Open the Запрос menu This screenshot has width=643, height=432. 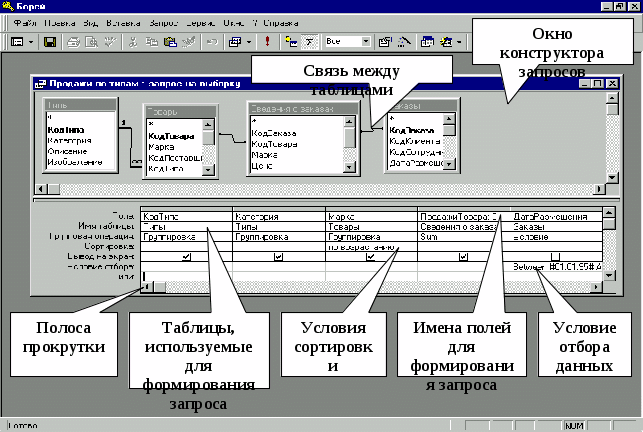[163, 23]
